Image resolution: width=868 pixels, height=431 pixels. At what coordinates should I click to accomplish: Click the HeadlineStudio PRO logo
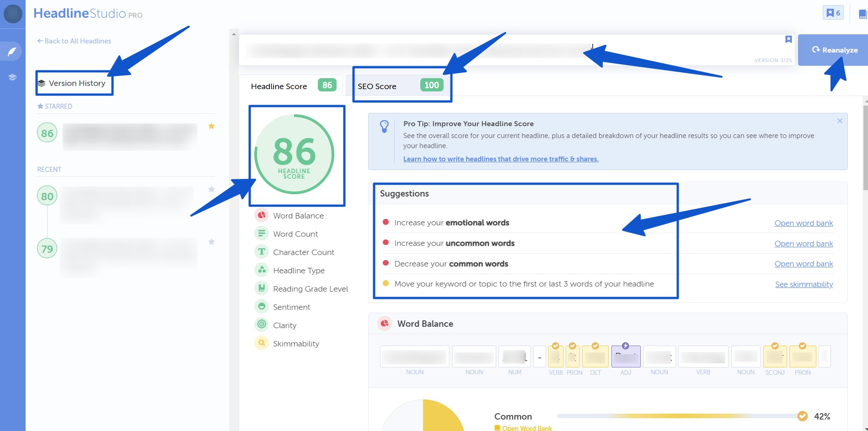pos(88,14)
